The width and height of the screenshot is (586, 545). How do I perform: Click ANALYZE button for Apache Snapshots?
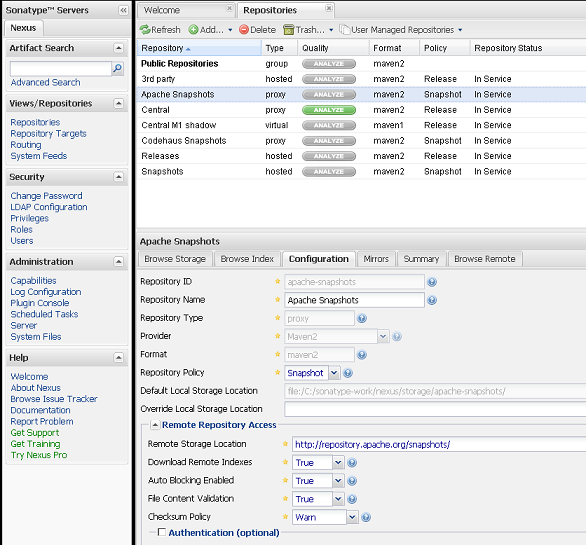point(329,95)
